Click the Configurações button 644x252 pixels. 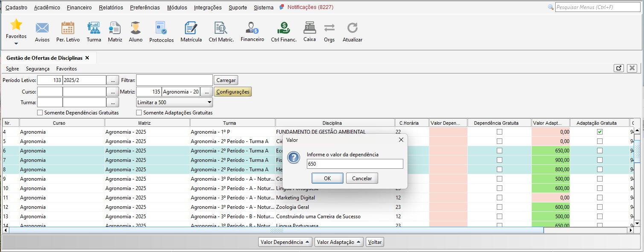coord(233,92)
